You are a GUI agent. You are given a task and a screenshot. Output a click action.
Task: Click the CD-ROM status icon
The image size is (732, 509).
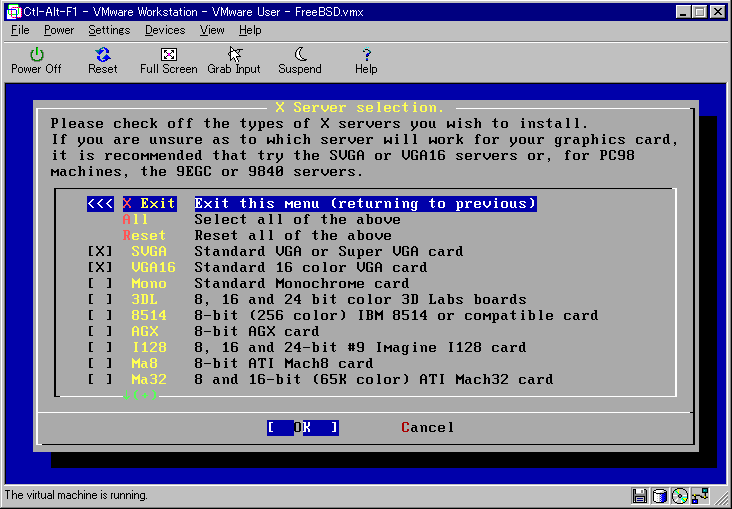(680, 496)
